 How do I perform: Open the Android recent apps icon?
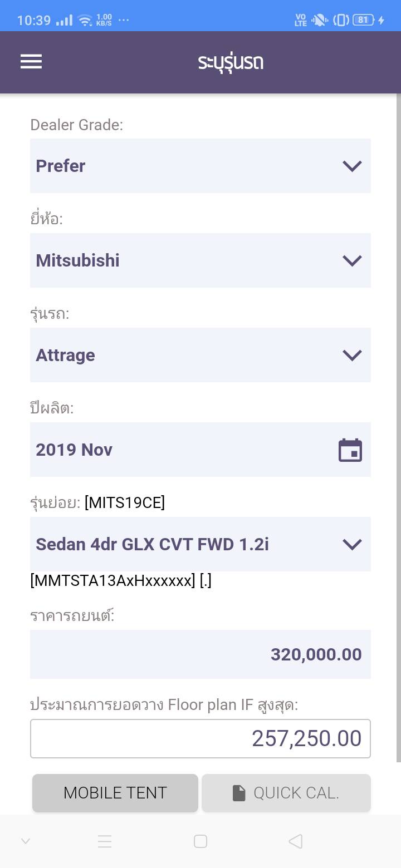[x=105, y=841]
